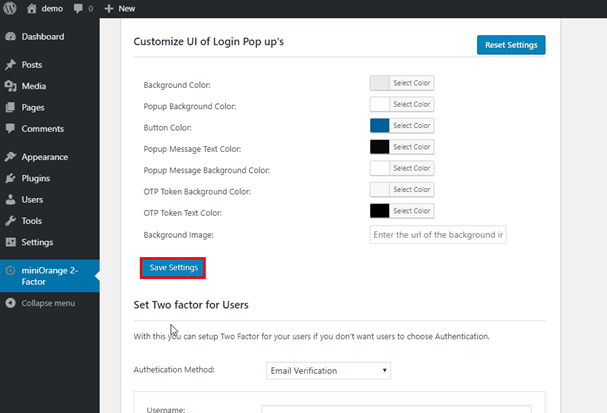Image resolution: width=607 pixels, height=413 pixels.
Task: Click the home icon beside demo
Action: click(x=31, y=9)
